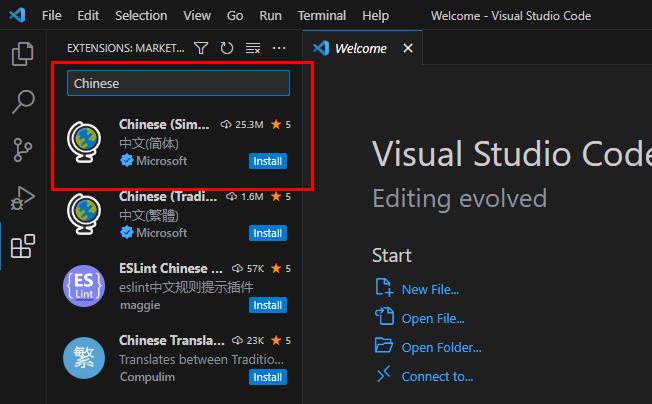Click the Open Folder icon

[x=384, y=345]
